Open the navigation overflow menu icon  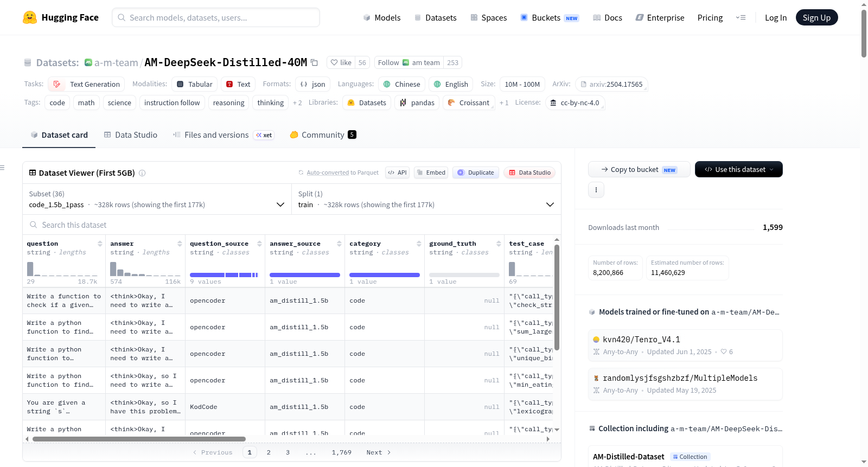741,17
